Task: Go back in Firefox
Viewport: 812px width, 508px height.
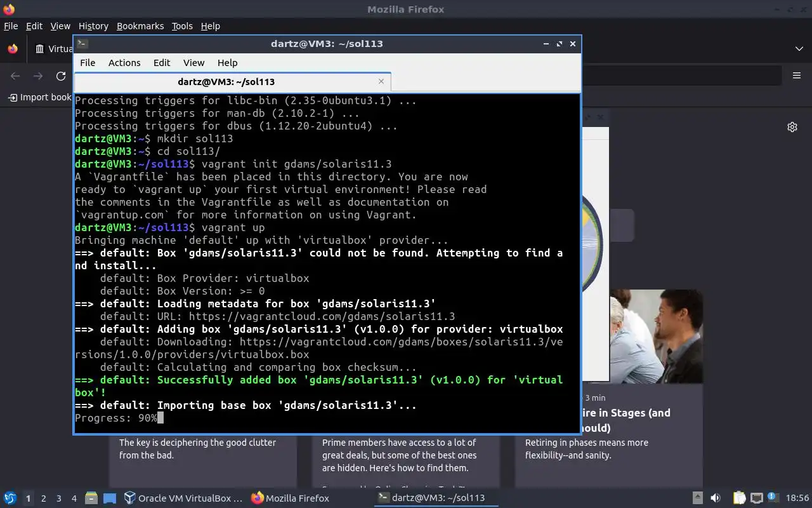Action: point(15,76)
